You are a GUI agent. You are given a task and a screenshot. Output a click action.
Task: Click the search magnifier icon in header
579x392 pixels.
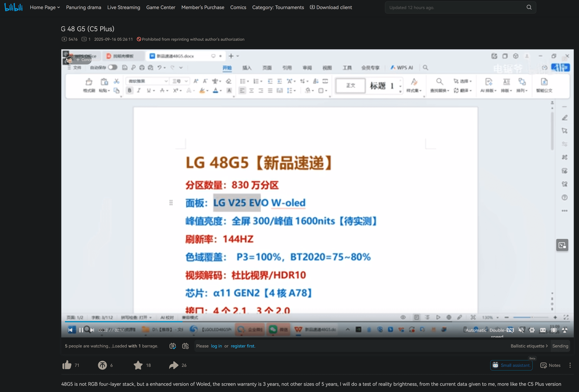[x=529, y=7]
